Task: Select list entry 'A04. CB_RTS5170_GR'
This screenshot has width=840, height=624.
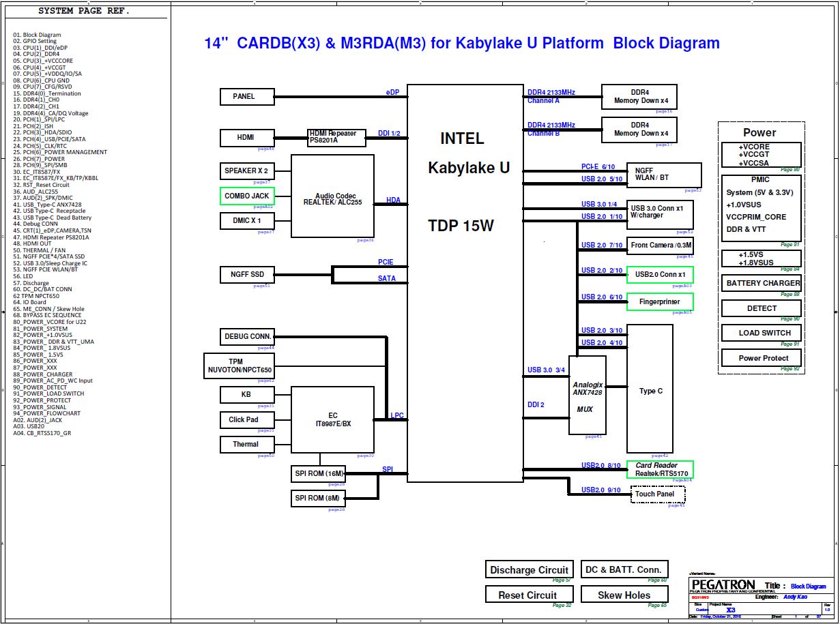Action: 42,433
